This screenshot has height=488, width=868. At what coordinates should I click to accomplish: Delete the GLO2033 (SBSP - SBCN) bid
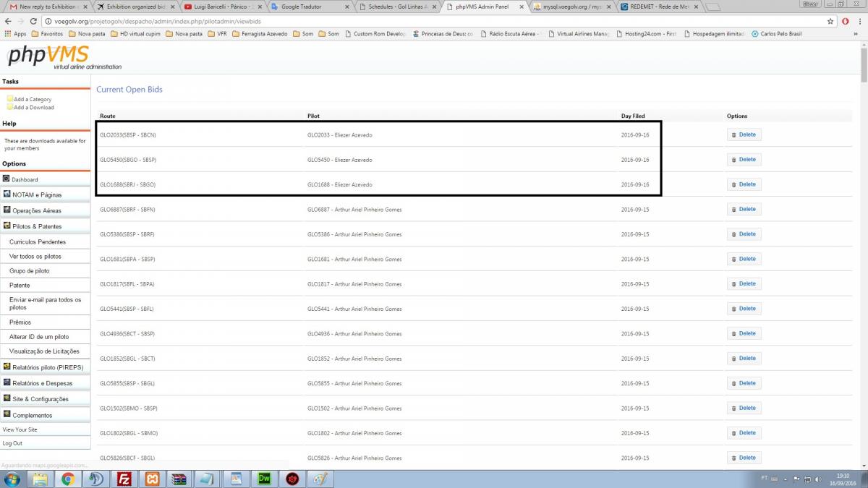pyautogui.click(x=744, y=134)
